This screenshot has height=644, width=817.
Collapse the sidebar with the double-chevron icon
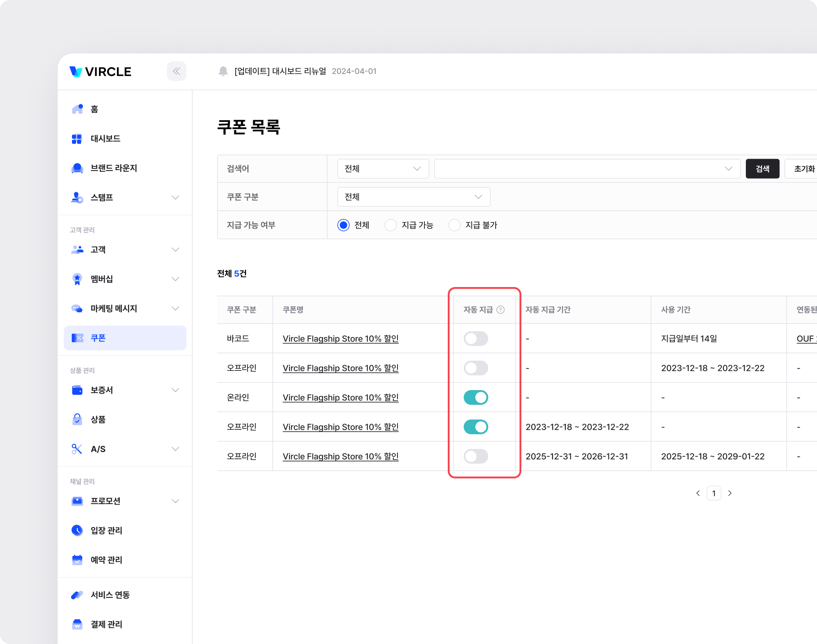pos(176,71)
